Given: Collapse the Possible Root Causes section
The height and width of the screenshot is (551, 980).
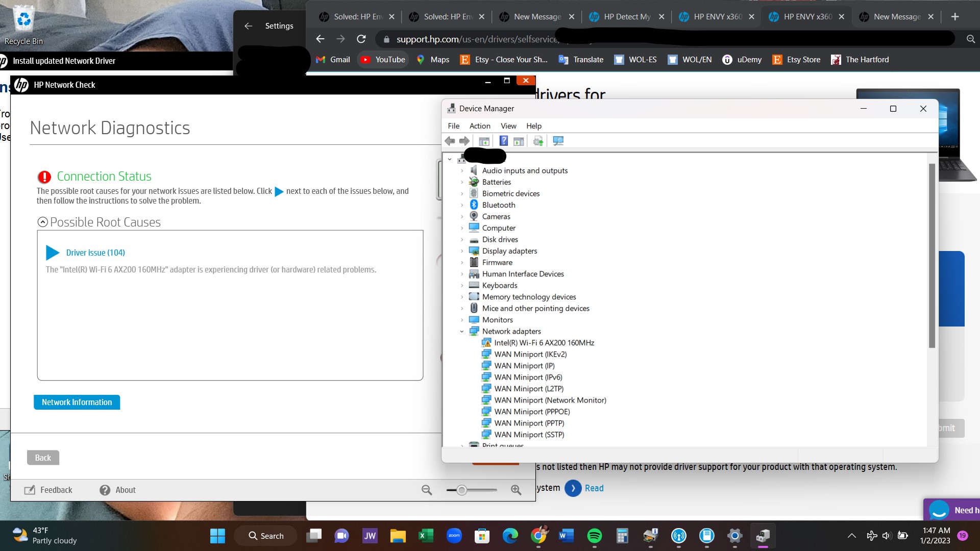Looking at the screenshot, I should 43,222.
